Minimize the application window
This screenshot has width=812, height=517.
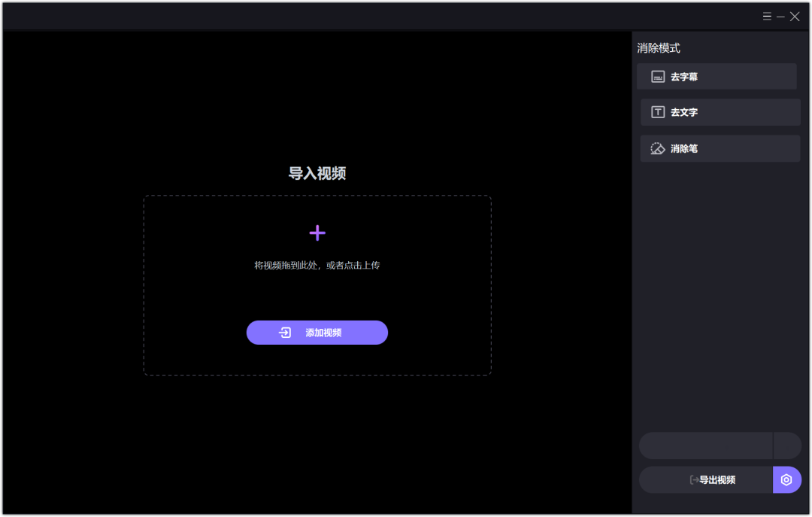(x=780, y=17)
